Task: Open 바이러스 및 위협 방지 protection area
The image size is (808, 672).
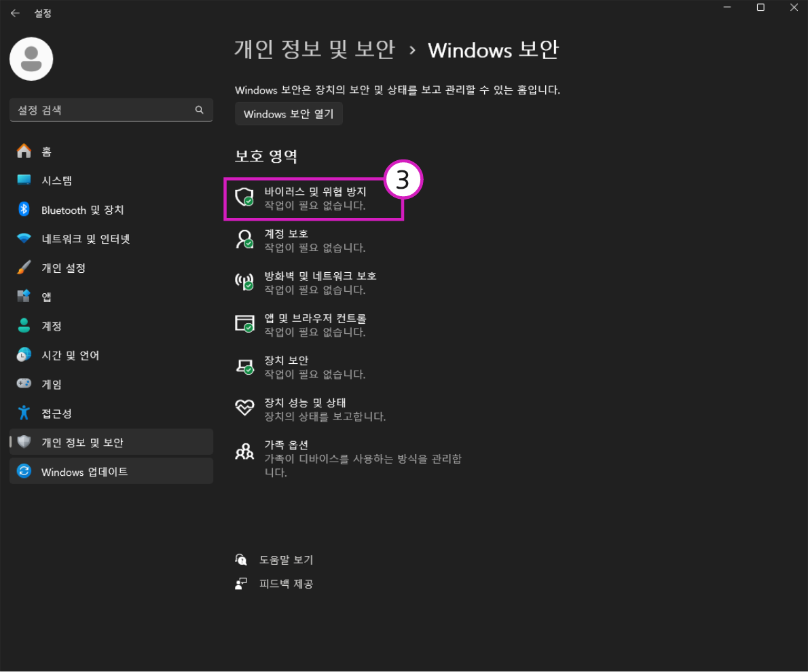Action: pyautogui.click(x=313, y=198)
